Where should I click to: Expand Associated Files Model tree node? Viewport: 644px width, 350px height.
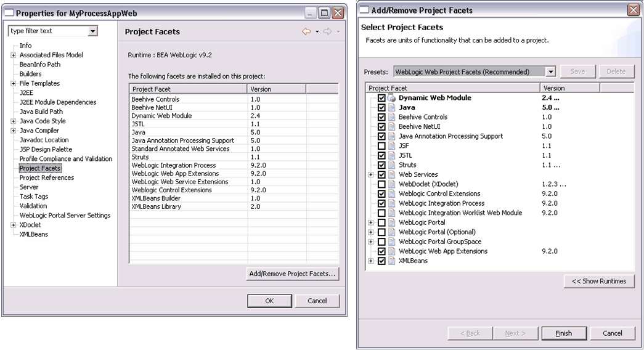pyautogui.click(x=13, y=55)
